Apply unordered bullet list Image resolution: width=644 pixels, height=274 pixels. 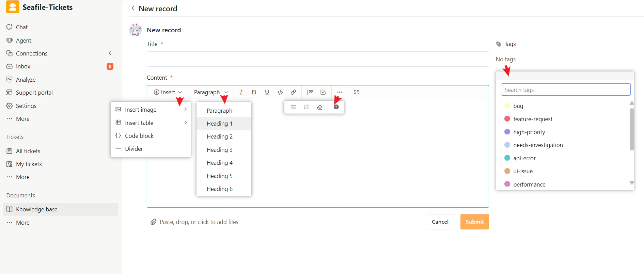[x=293, y=107]
